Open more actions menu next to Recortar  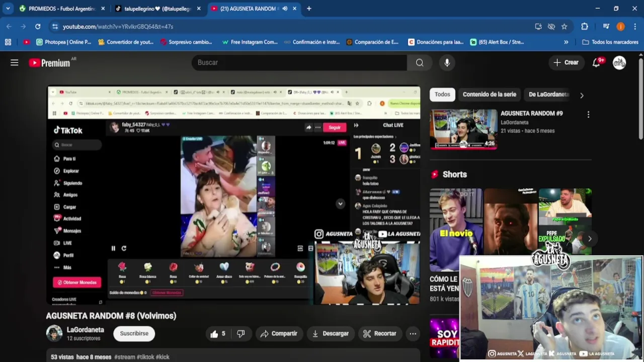(413, 333)
